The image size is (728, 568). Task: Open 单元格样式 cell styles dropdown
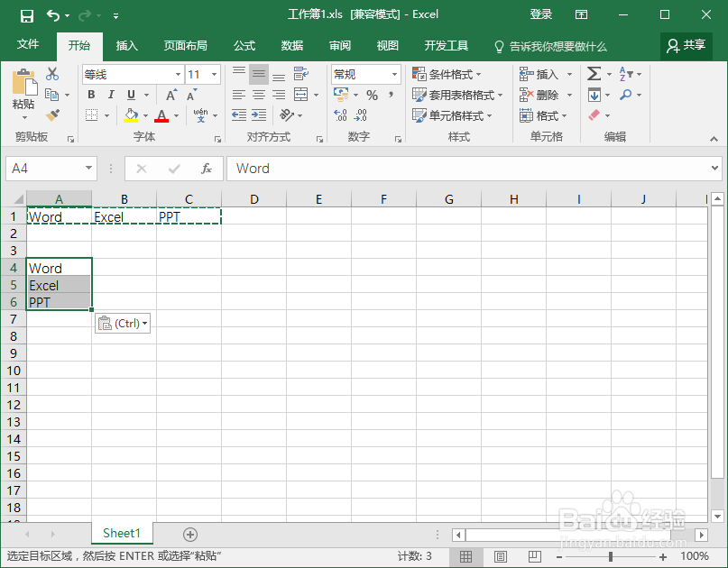tap(452, 115)
